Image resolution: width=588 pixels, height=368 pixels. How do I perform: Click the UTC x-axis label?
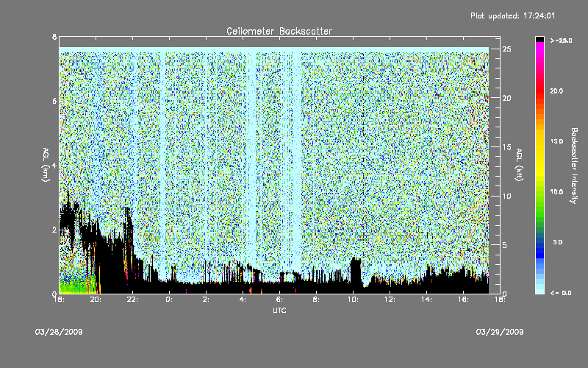pos(279,310)
